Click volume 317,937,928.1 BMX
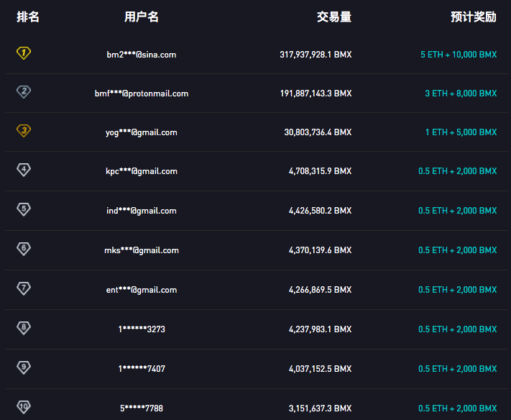Image resolution: width=511 pixels, height=420 pixels. [x=316, y=55]
